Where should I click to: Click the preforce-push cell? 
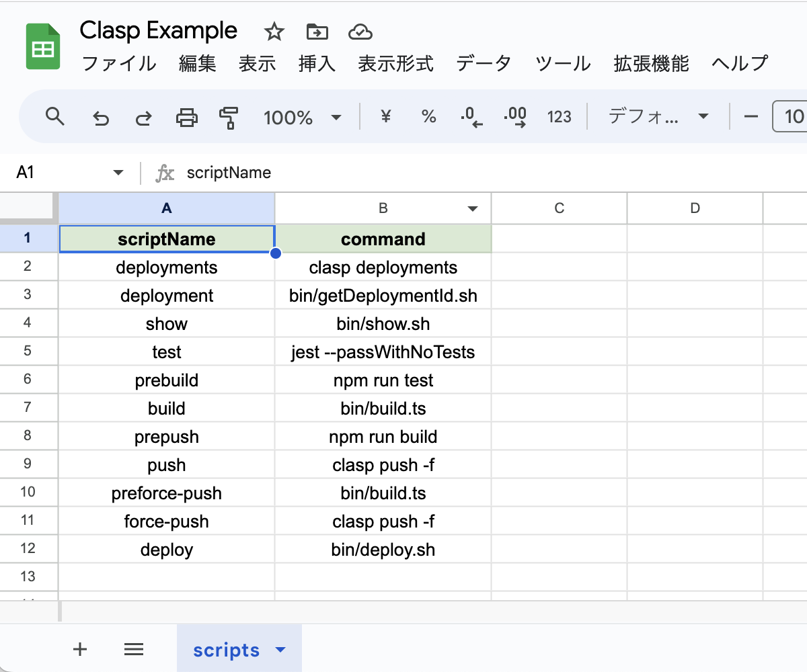[167, 493]
